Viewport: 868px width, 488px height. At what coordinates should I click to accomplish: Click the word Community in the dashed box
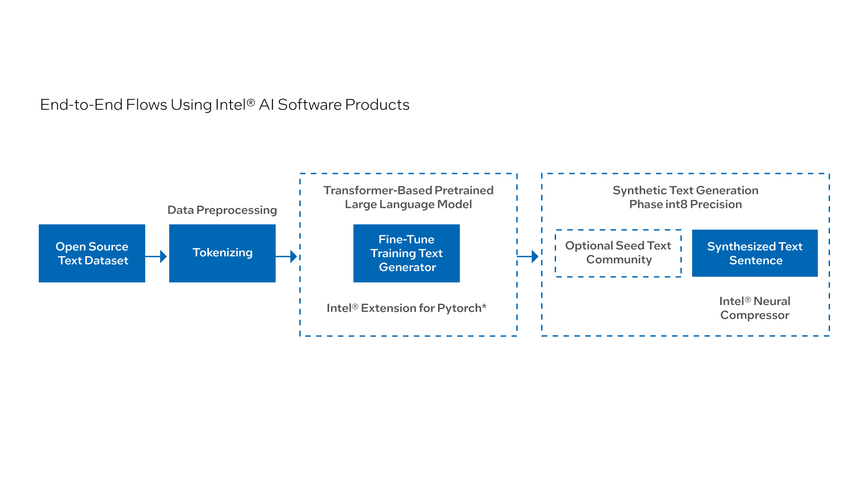point(619,260)
